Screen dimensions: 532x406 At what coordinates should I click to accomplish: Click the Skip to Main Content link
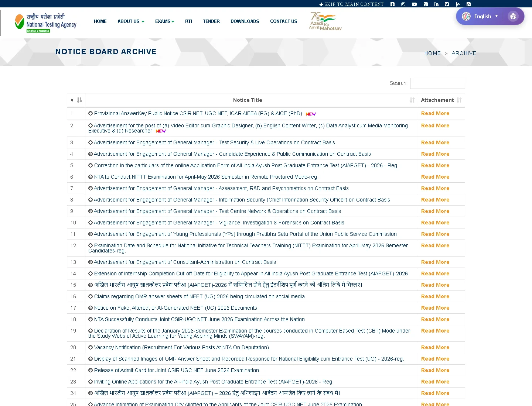pos(351,4)
